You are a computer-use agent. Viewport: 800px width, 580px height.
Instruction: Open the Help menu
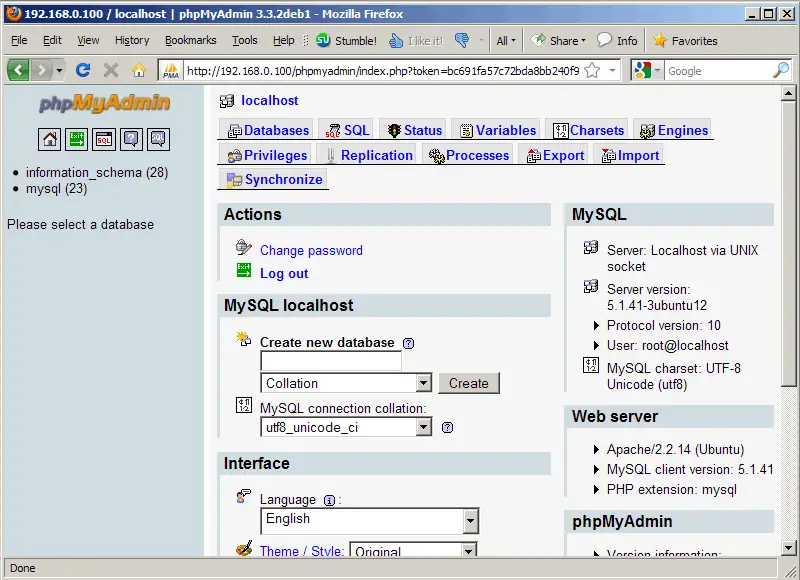click(x=284, y=40)
